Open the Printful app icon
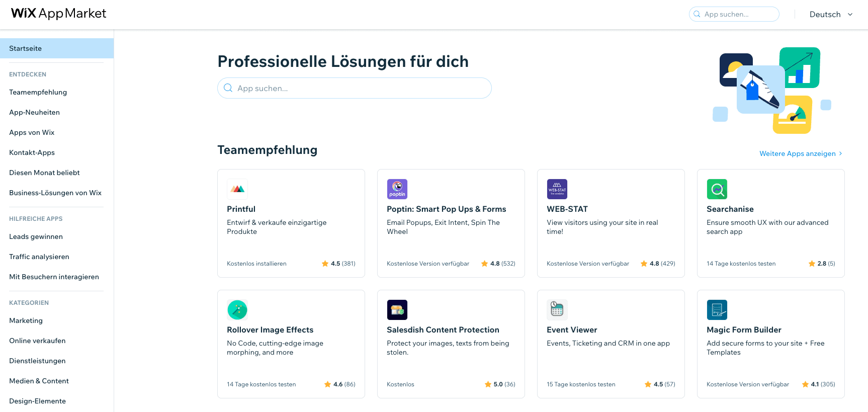The height and width of the screenshot is (412, 868). [237, 189]
